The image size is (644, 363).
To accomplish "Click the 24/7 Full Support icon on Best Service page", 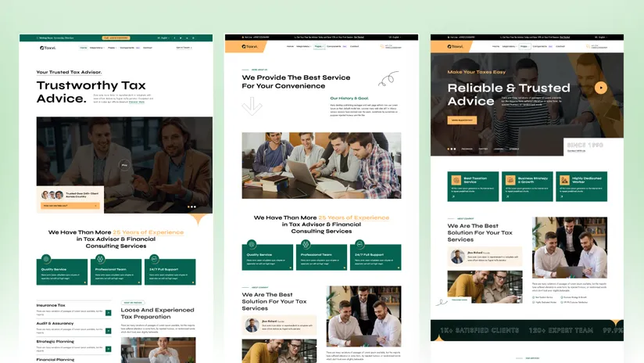I will click(360, 244).
